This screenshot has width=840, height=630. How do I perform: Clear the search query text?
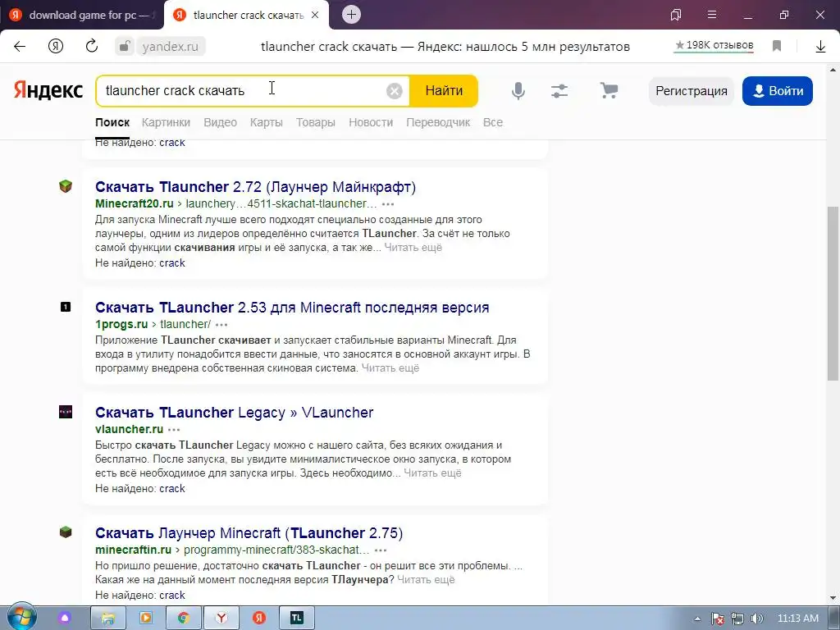(x=395, y=91)
